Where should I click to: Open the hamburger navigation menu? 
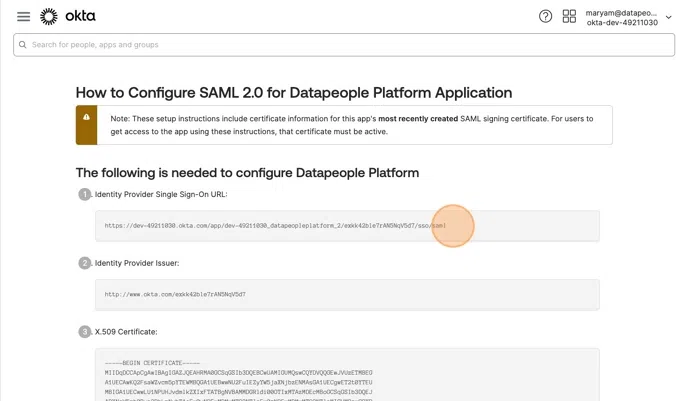[24, 17]
